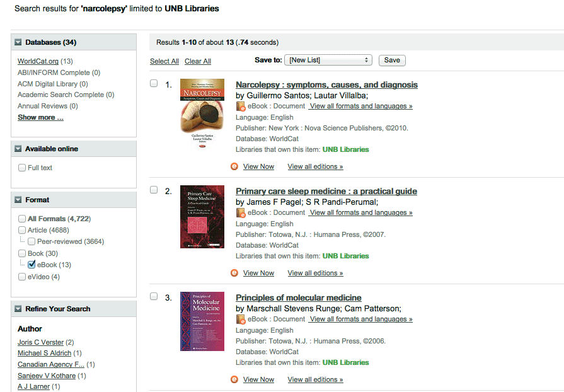564x392 pixels.
Task: Check the Article (4688) format filter
Action: click(x=22, y=230)
